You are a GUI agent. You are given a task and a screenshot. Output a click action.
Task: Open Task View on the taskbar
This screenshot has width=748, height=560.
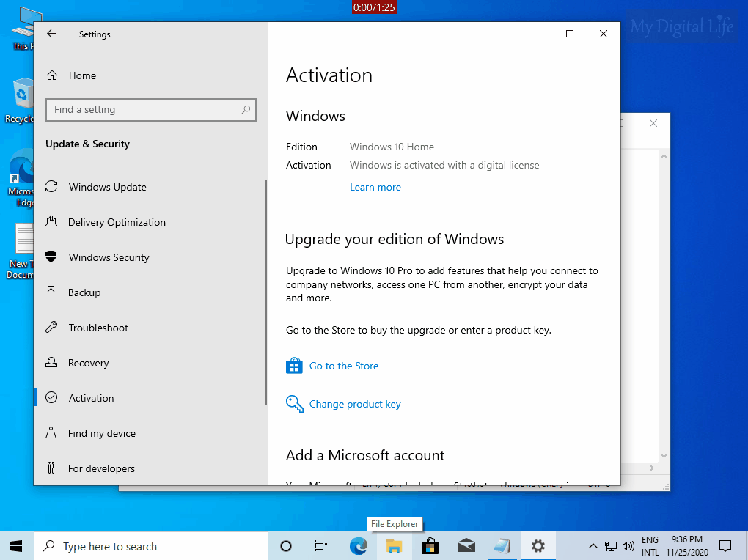tap(321, 546)
